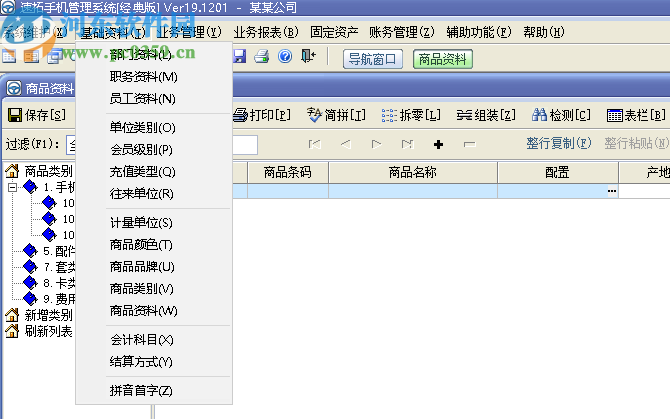Click the first table icon in main toolbar
Screen dimensions: 670x419
coord(9,56)
